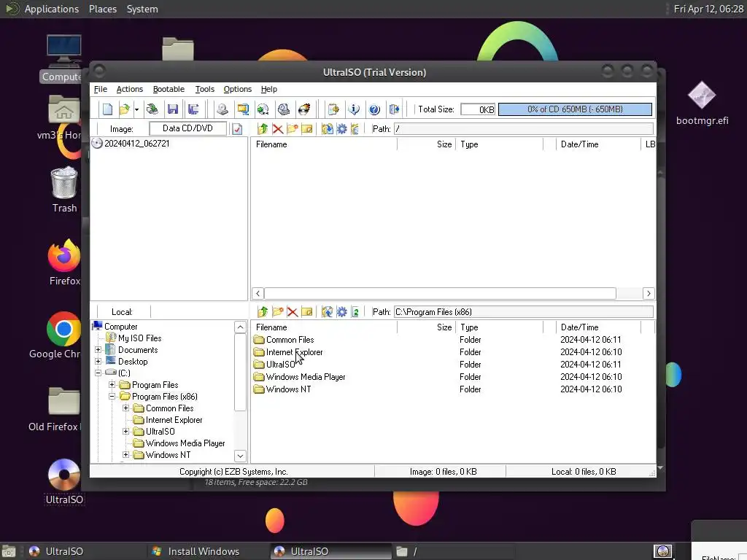Viewport: 747px width, 560px height.
Task: Click the local list Date/Time column header
Action: (598, 327)
